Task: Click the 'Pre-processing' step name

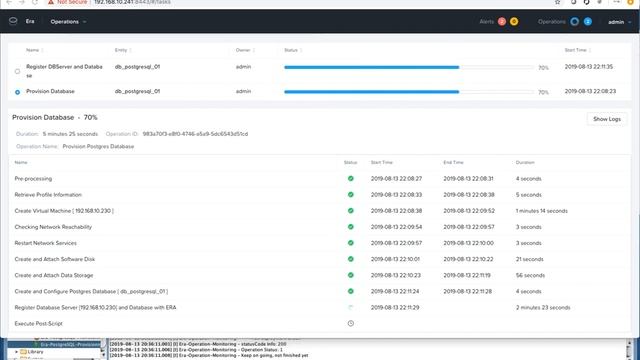Action: (33, 179)
